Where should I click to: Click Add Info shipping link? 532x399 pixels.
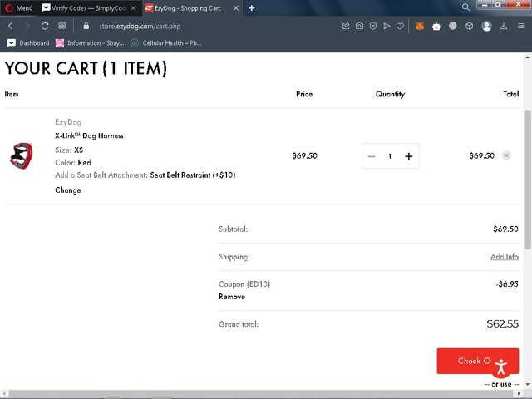[x=505, y=257]
